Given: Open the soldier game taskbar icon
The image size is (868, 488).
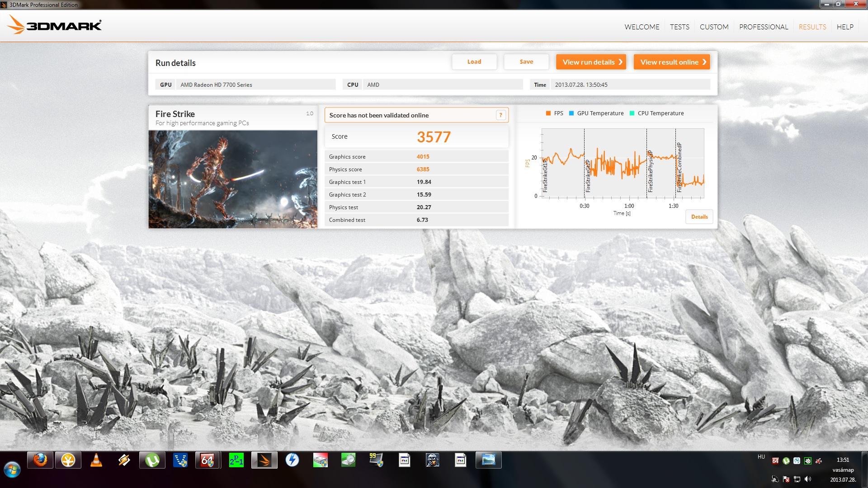Looking at the screenshot, I should (x=433, y=460).
